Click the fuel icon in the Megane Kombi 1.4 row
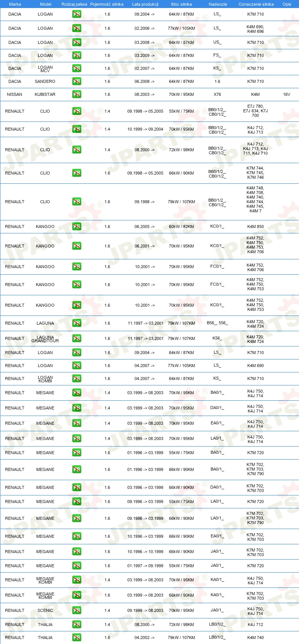This screenshot has width=299, height=644. point(76,580)
